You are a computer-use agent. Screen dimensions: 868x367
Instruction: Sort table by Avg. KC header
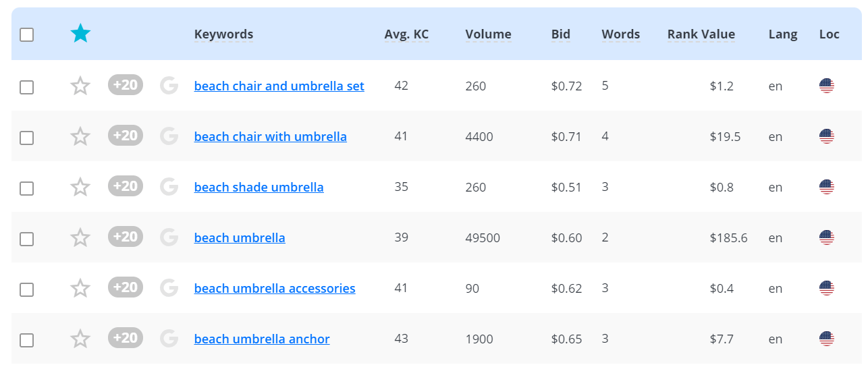point(406,34)
